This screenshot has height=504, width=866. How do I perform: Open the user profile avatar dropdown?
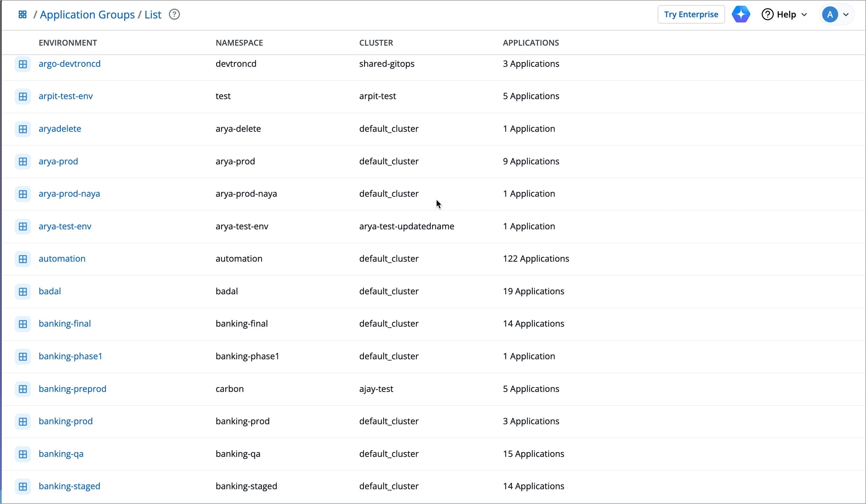(836, 15)
